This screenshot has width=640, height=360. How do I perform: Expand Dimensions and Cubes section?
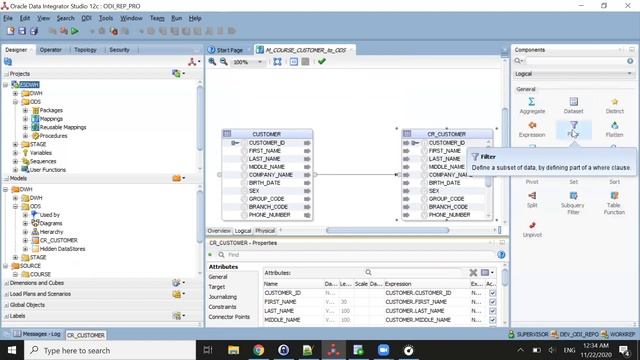7,283
